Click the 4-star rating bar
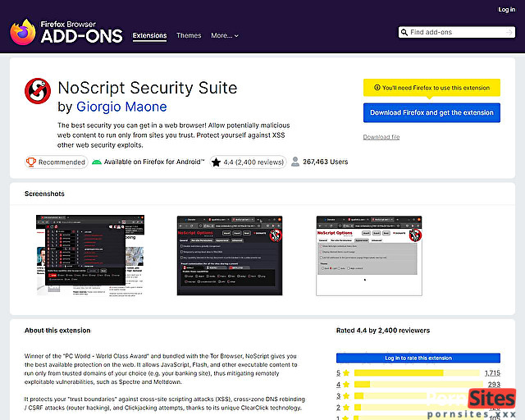Screen dimensions: 525x420 tap(417, 384)
